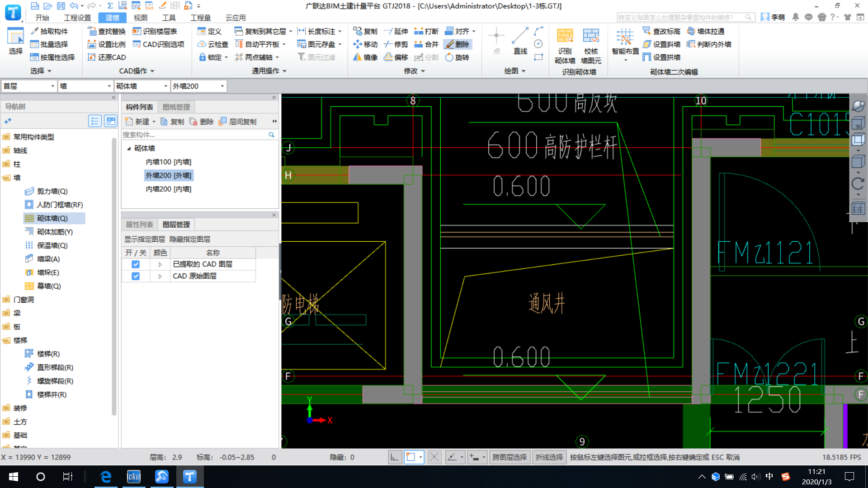The height and width of the screenshot is (488, 868).
Task: Click the 删除 delete tool in ribbon
Action: [x=458, y=44]
